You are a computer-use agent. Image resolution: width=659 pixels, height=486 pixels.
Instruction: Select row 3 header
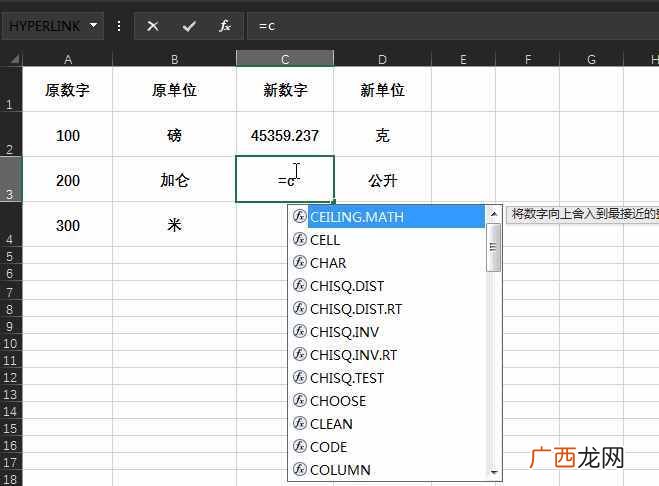11,179
